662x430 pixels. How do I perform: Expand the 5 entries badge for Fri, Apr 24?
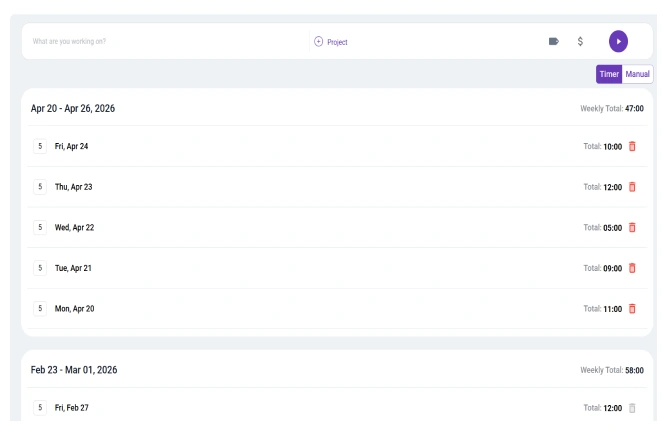[40, 146]
